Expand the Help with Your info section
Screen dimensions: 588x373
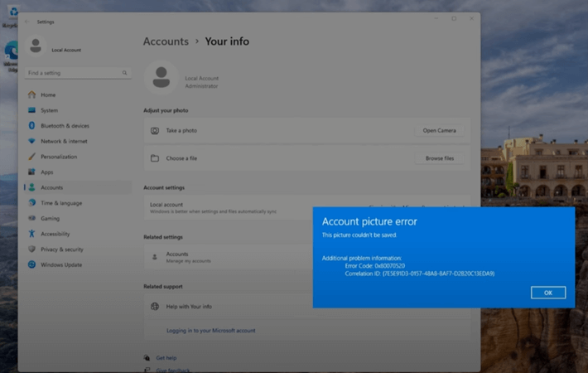pos(306,307)
